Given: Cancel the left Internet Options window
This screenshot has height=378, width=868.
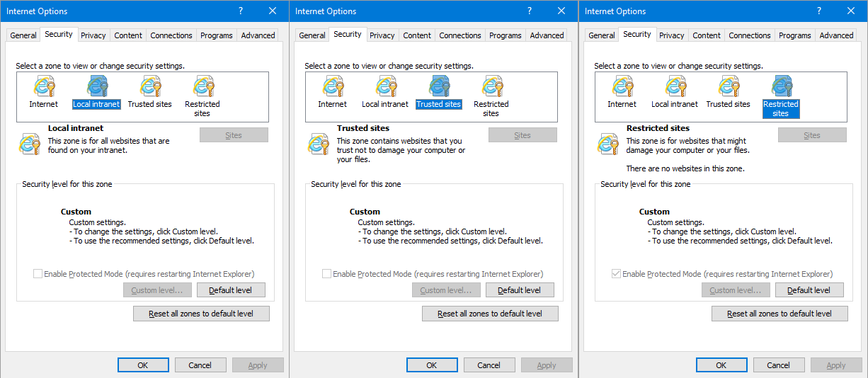Looking at the screenshot, I should click(x=200, y=365).
